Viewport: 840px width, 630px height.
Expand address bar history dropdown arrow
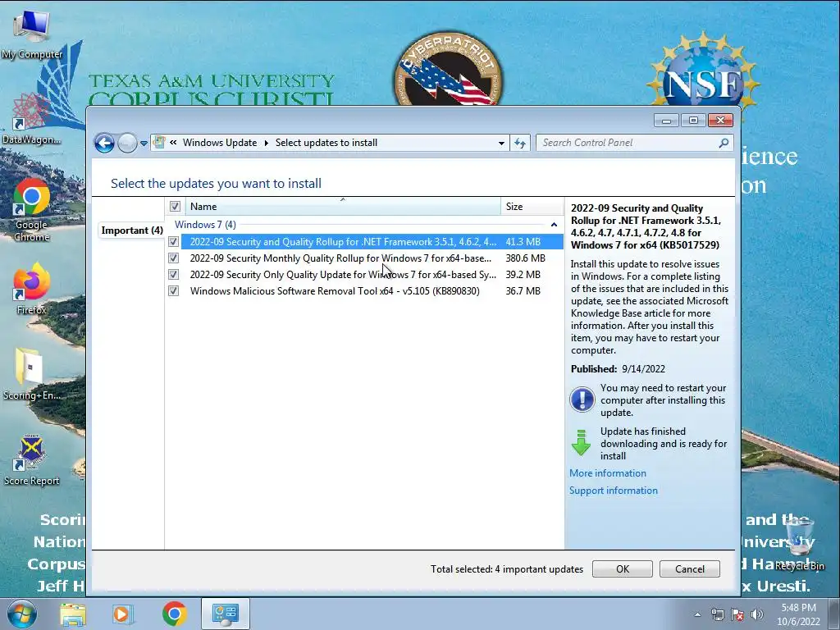pos(501,143)
